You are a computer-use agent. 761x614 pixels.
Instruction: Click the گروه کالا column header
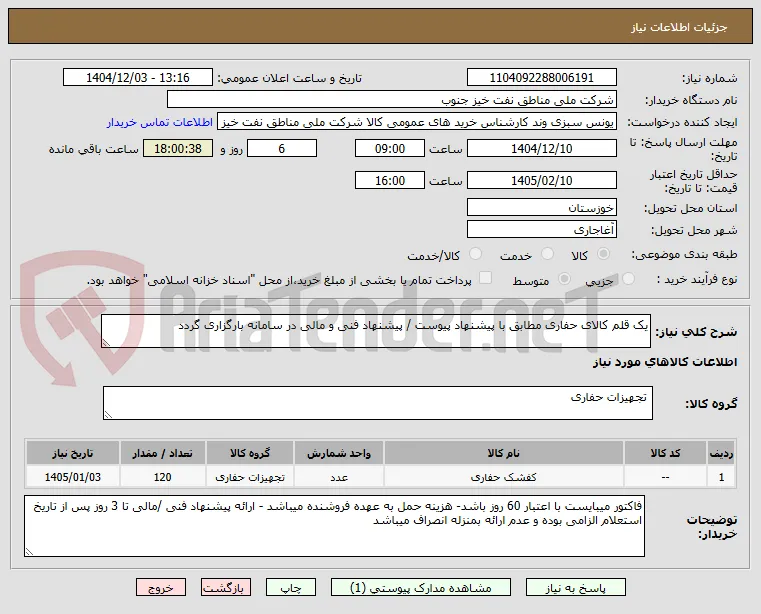[250, 453]
